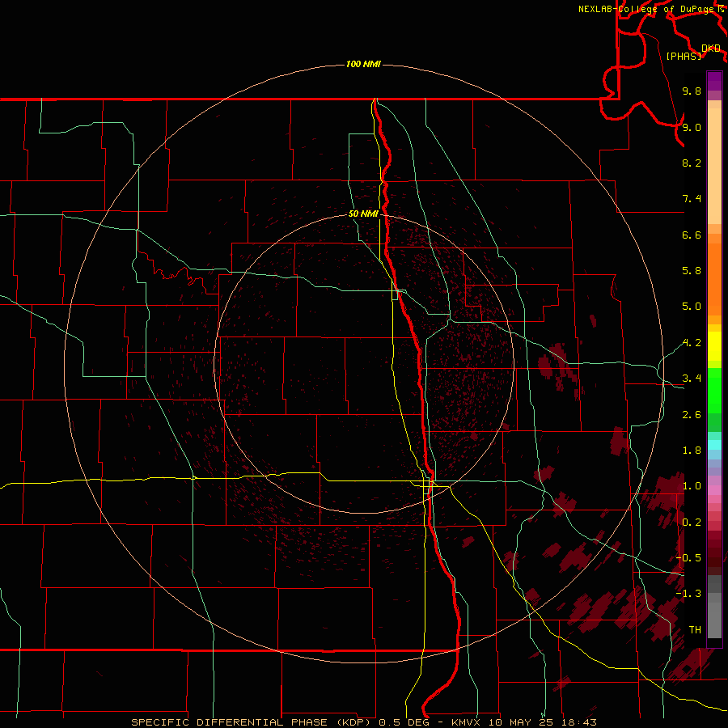This screenshot has width=728, height=728.
Task: Click the 9.0 scale value
Action: point(692,127)
